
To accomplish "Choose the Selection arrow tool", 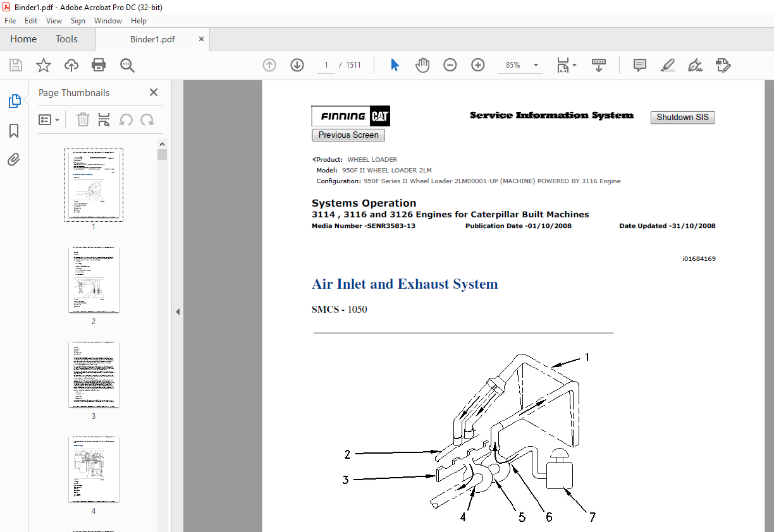I will 395,65.
